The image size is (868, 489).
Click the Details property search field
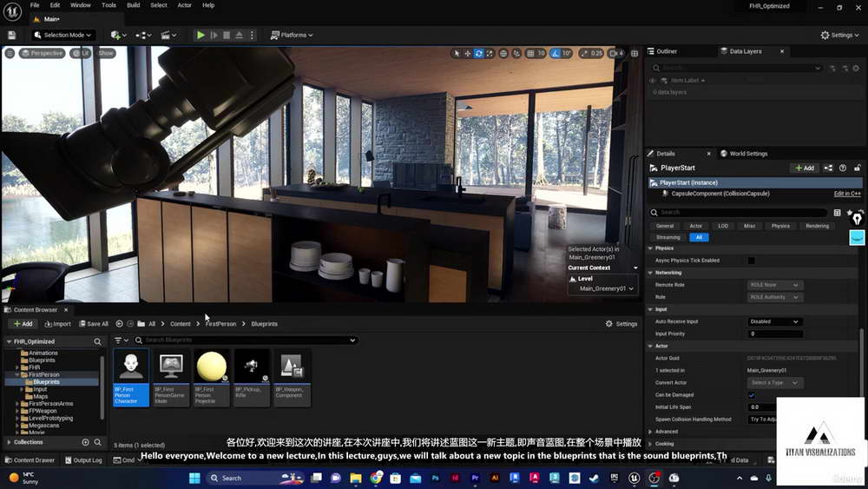[738, 212]
